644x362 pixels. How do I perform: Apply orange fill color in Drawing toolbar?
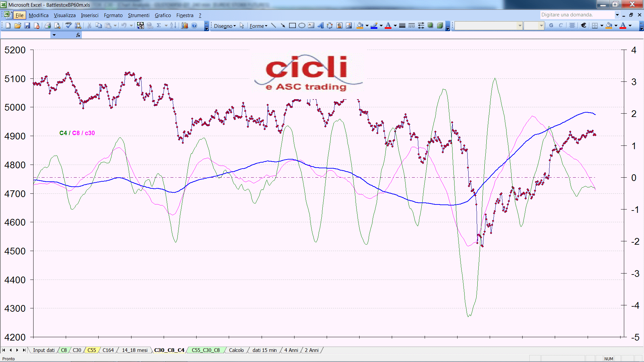pyautogui.click(x=360, y=26)
